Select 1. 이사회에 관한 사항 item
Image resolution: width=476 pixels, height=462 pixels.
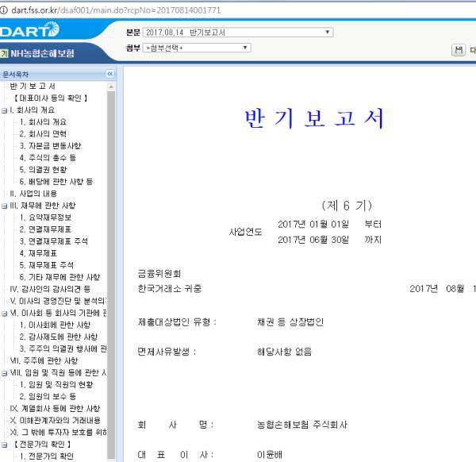click(x=55, y=325)
